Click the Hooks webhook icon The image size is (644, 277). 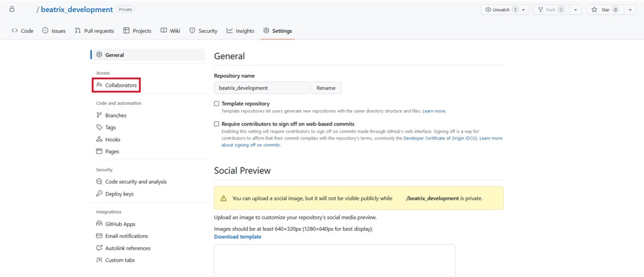point(99,139)
